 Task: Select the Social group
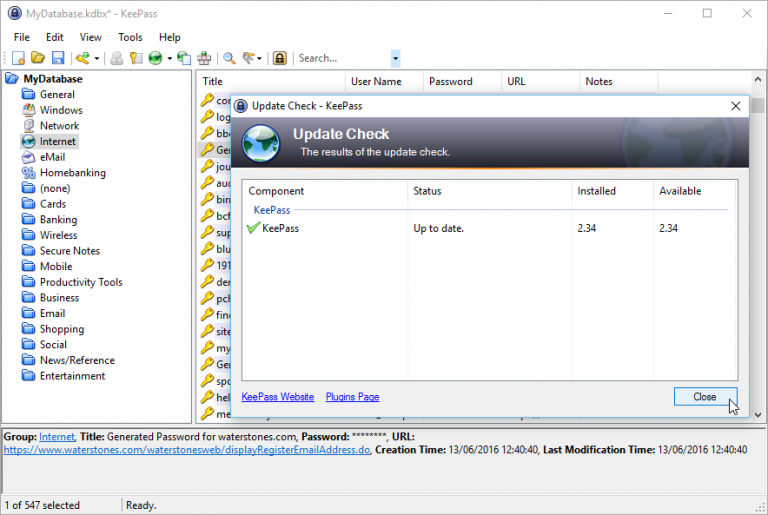click(x=53, y=344)
